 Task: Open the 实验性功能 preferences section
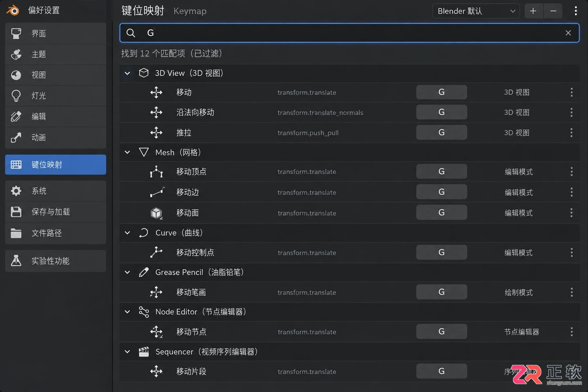coord(56,261)
